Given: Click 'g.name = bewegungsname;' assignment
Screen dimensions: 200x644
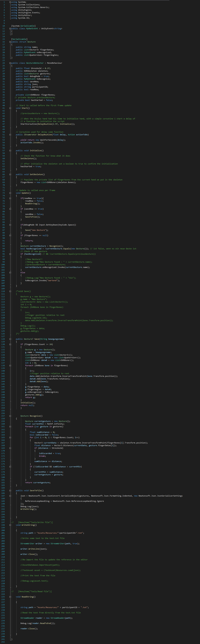Looking at the screenshot, I should [38, 352].
